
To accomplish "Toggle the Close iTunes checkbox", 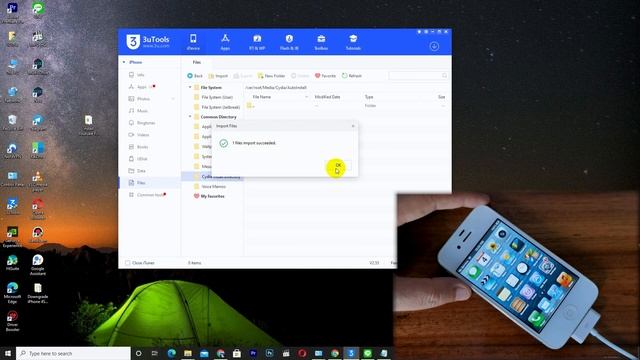I will tap(127, 263).
